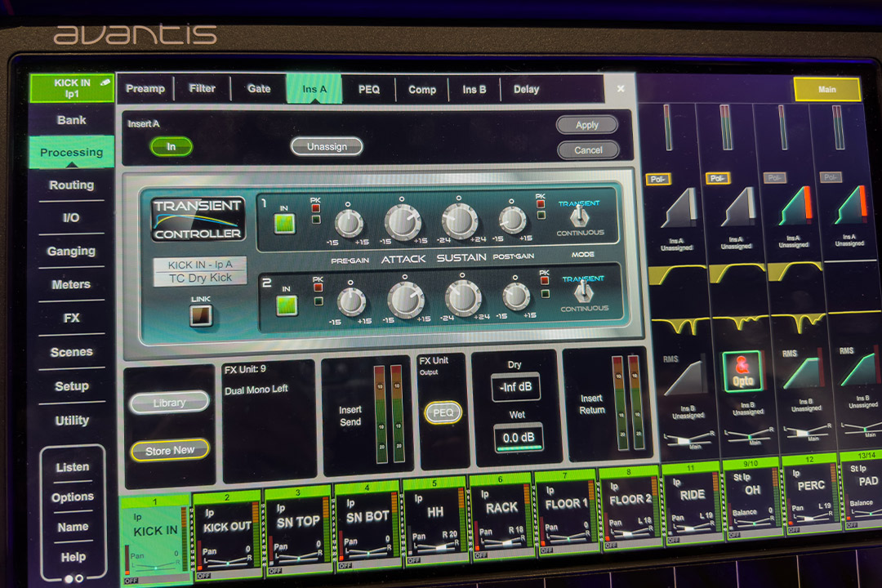Open the FX Unit Output PEQ button
The height and width of the screenshot is (588, 882).
pos(443,412)
